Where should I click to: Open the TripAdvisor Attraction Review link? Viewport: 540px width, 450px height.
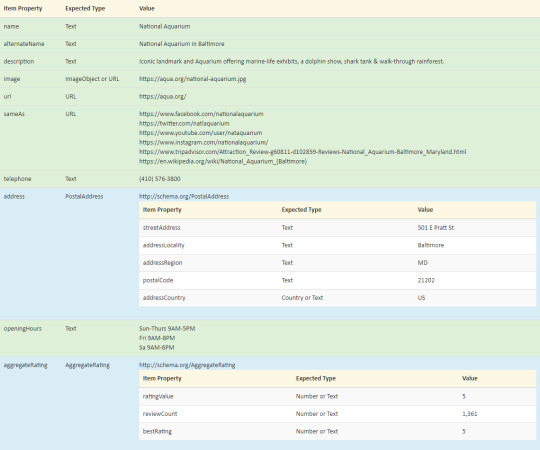pyautogui.click(x=302, y=152)
